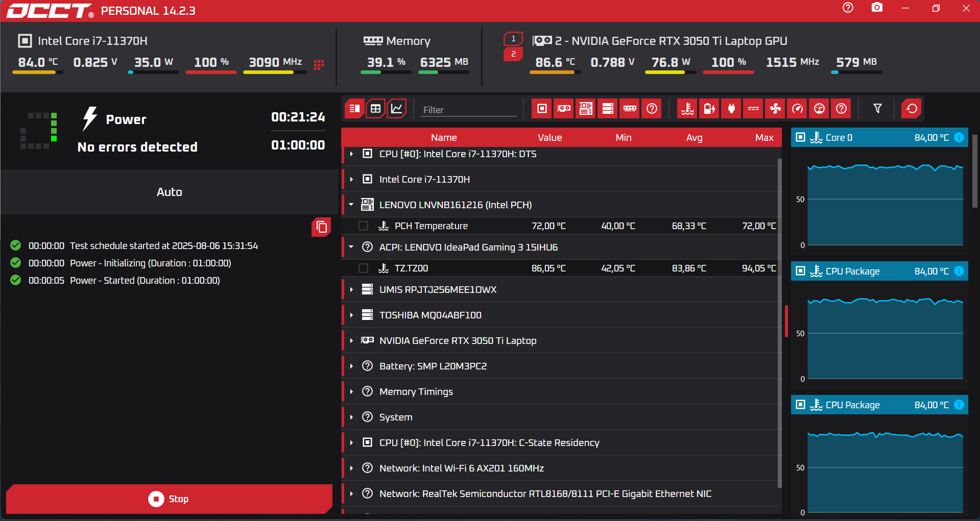Screen dimensions: 980x521
Task: Expand the Battery: SMP L20M3PC2 row
Action: [x=351, y=366]
